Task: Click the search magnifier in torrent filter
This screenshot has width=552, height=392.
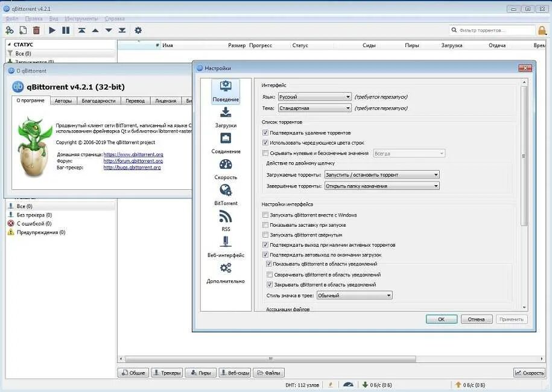Action: [454, 30]
